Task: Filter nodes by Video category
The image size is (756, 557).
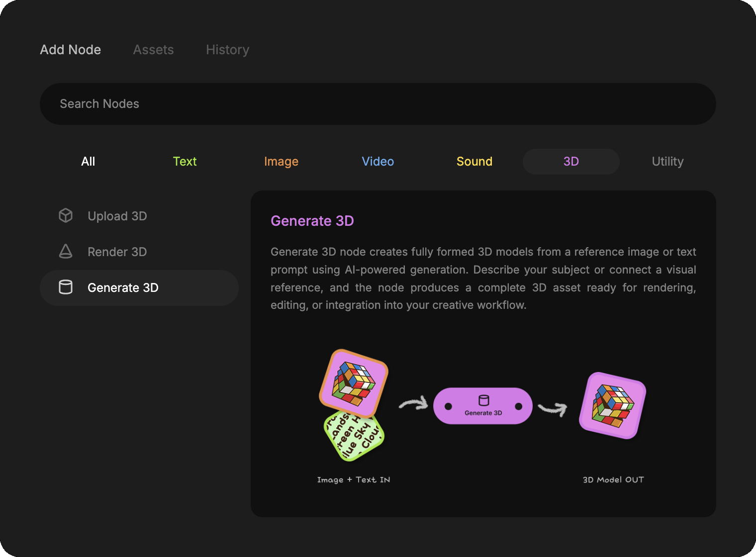Action: [x=378, y=162]
